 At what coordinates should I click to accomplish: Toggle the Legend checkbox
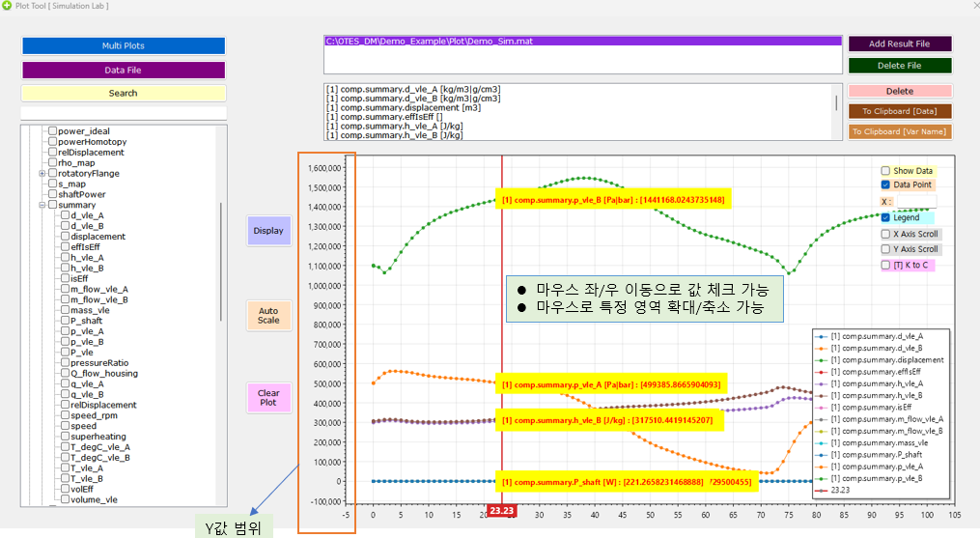885,217
